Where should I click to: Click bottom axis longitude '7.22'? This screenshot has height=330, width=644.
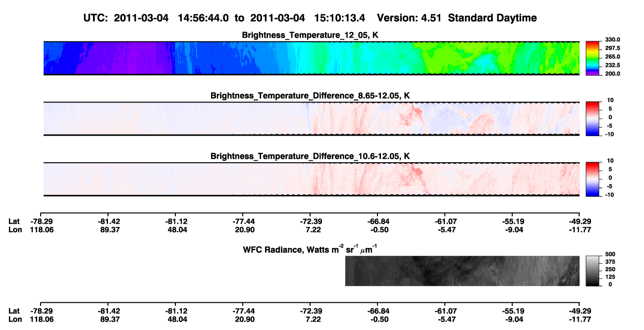click(x=310, y=319)
